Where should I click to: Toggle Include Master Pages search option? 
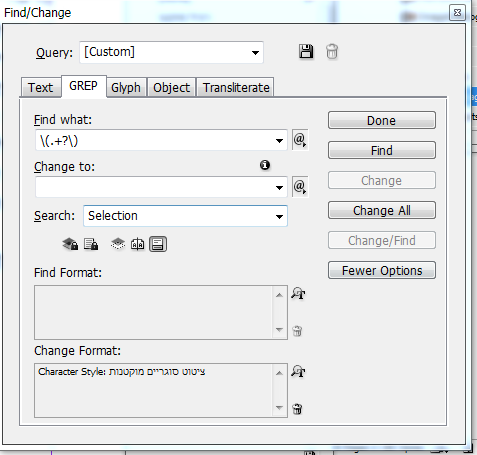[x=137, y=244]
